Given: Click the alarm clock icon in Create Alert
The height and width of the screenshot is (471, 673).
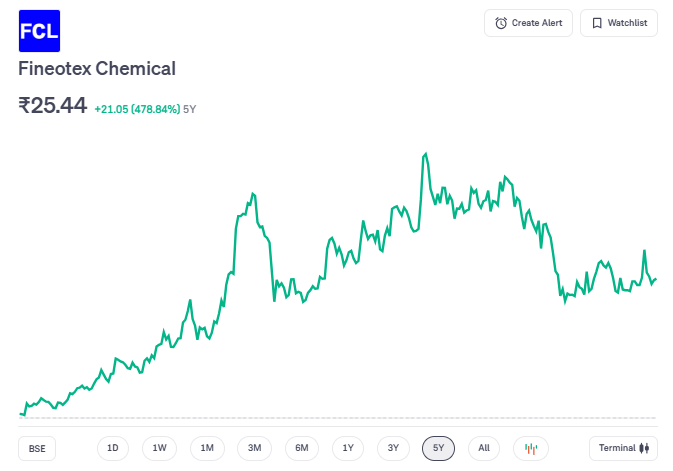Looking at the screenshot, I should (501, 23).
